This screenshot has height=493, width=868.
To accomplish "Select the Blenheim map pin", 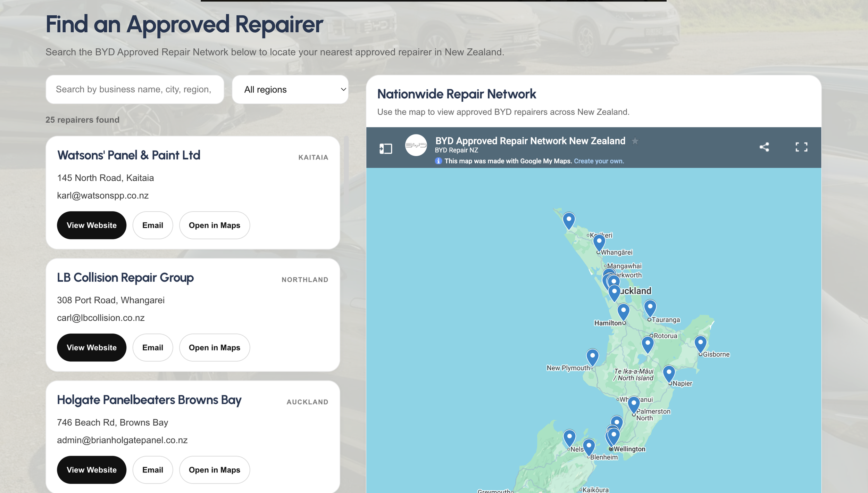I will (x=589, y=447).
